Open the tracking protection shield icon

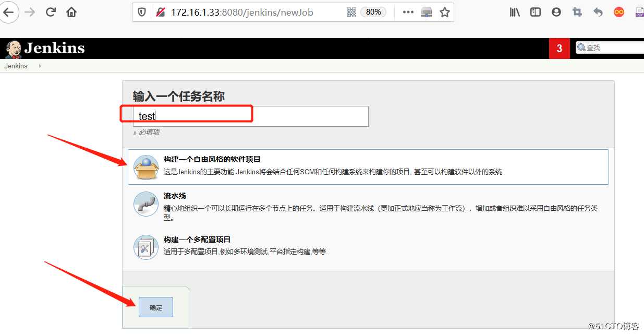142,12
